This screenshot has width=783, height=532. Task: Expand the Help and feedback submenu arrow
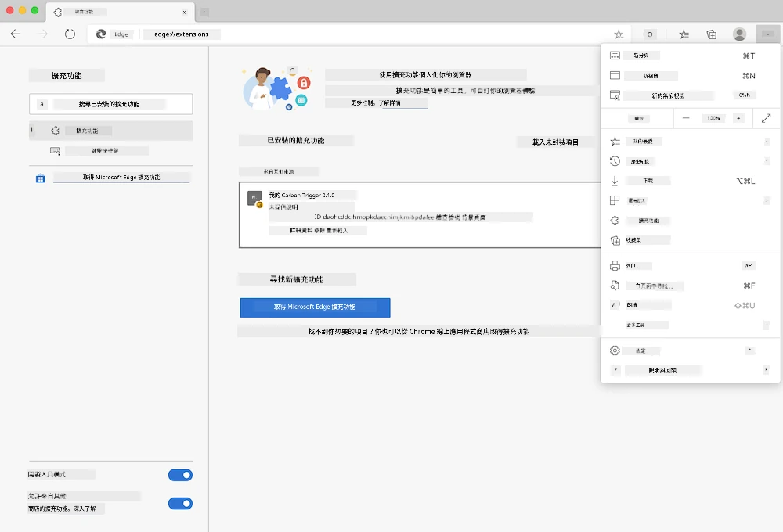point(767,370)
